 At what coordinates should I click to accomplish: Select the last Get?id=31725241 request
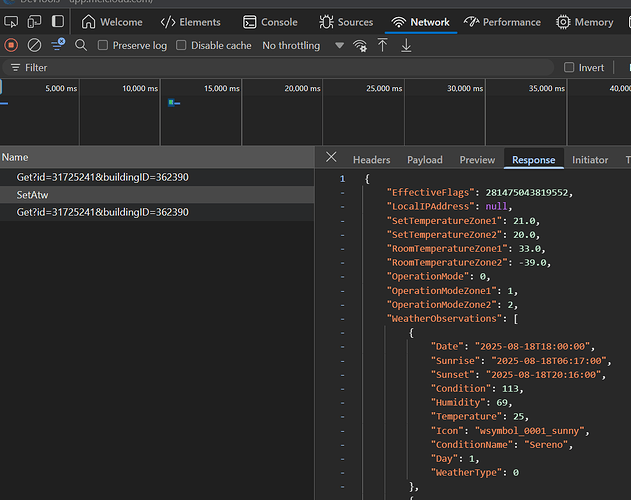coord(157,212)
